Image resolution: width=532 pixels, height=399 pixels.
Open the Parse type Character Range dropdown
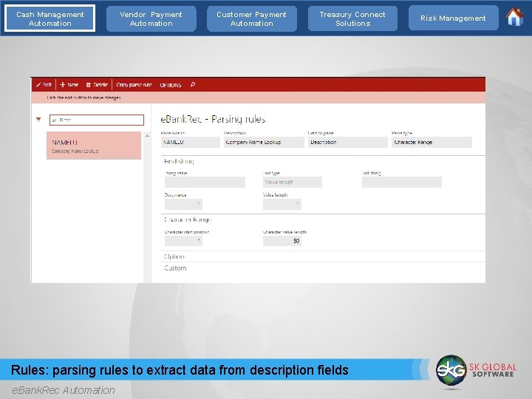[x=432, y=142]
